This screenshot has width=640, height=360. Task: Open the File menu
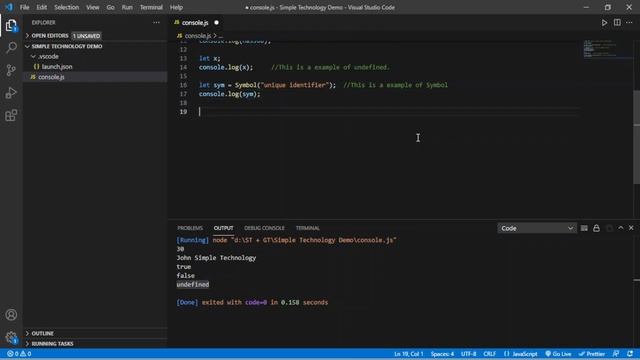(x=24, y=7)
